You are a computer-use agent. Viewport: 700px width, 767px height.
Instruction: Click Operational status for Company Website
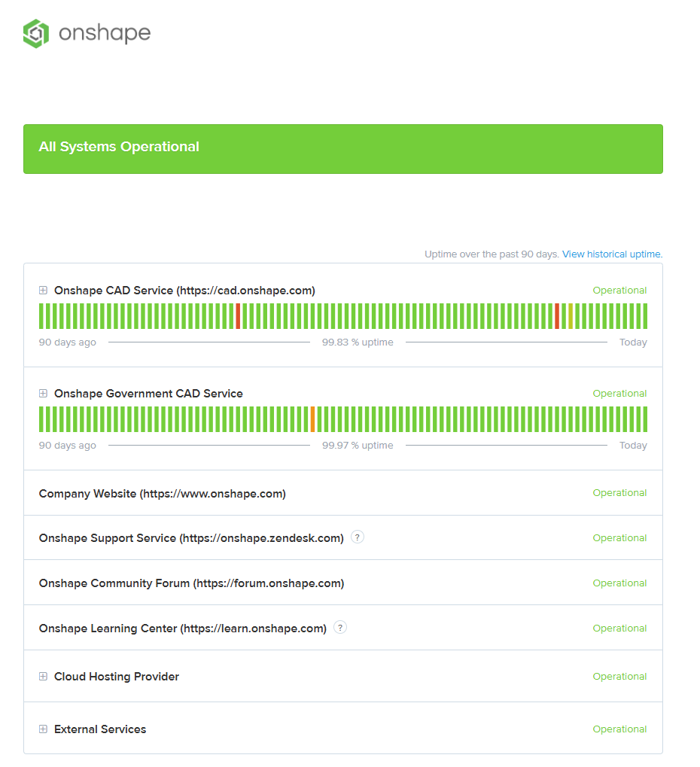[x=619, y=492]
